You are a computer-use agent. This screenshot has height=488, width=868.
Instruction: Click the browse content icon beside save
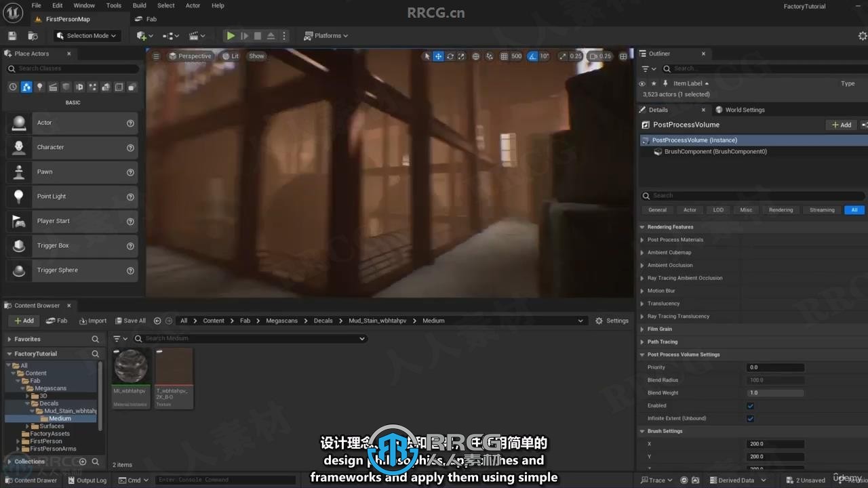[x=33, y=36]
